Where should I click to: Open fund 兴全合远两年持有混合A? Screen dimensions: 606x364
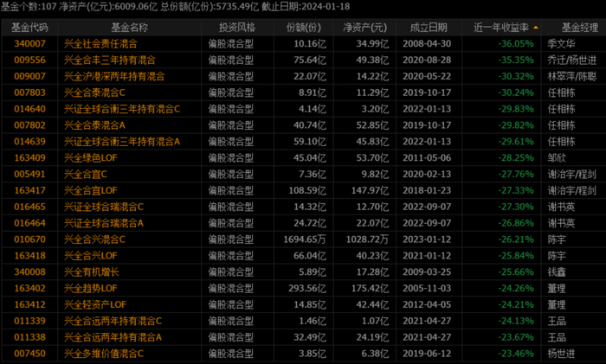113,337
